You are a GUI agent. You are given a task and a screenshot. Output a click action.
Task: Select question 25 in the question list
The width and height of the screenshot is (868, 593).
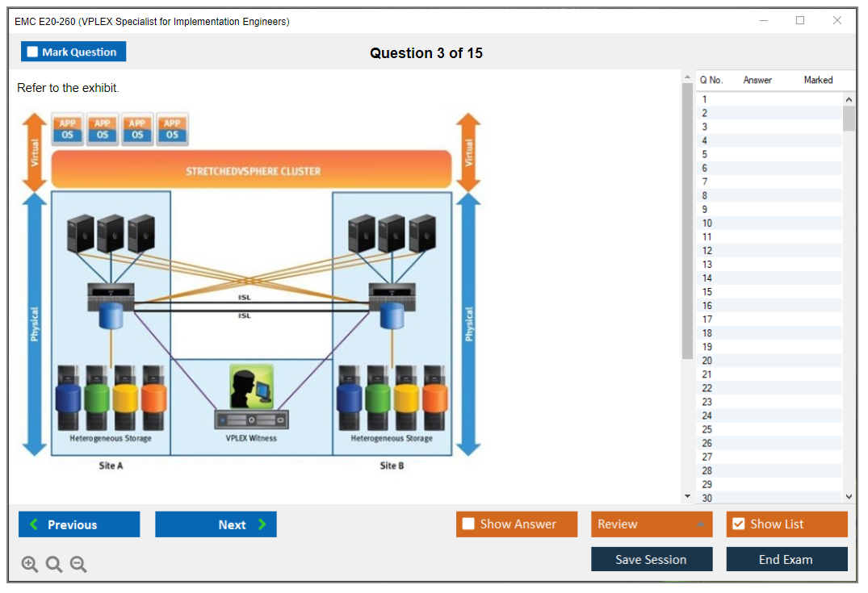(x=707, y=429)
